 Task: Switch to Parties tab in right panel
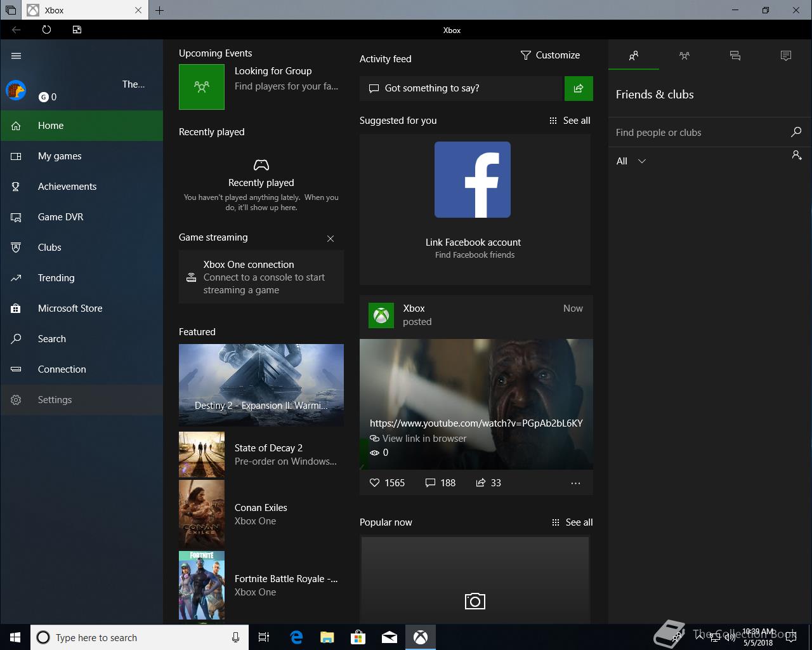(x=684, y=56)
